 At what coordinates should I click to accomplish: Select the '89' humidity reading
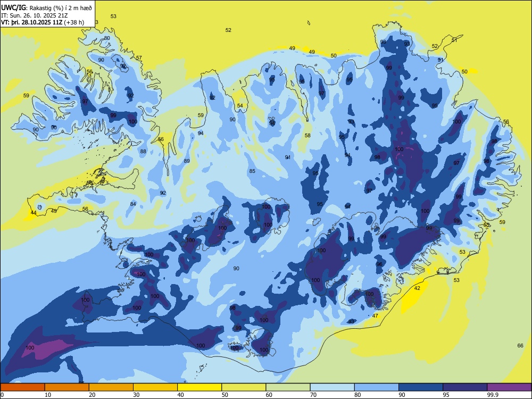(x=187, y=161)
